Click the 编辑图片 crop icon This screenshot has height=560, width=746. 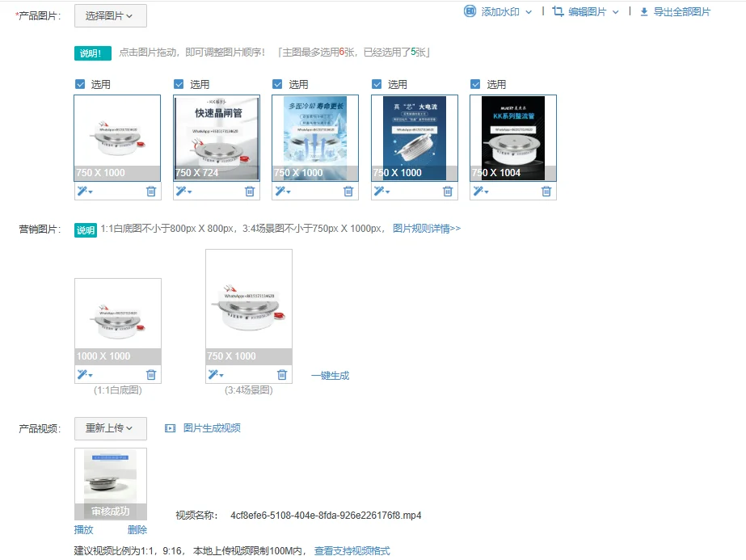point(558,11)
